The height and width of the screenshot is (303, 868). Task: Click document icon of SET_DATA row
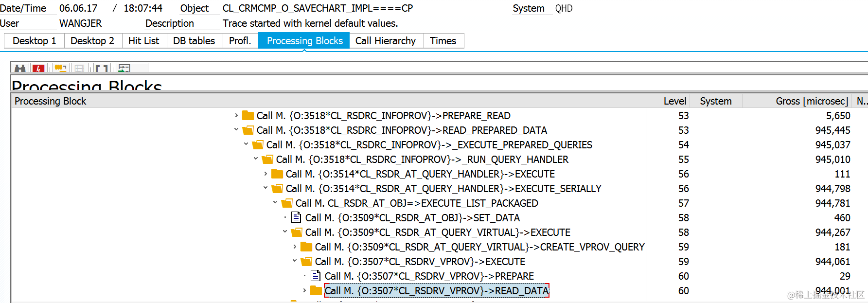pyautogui.click(x=296, y=217)
